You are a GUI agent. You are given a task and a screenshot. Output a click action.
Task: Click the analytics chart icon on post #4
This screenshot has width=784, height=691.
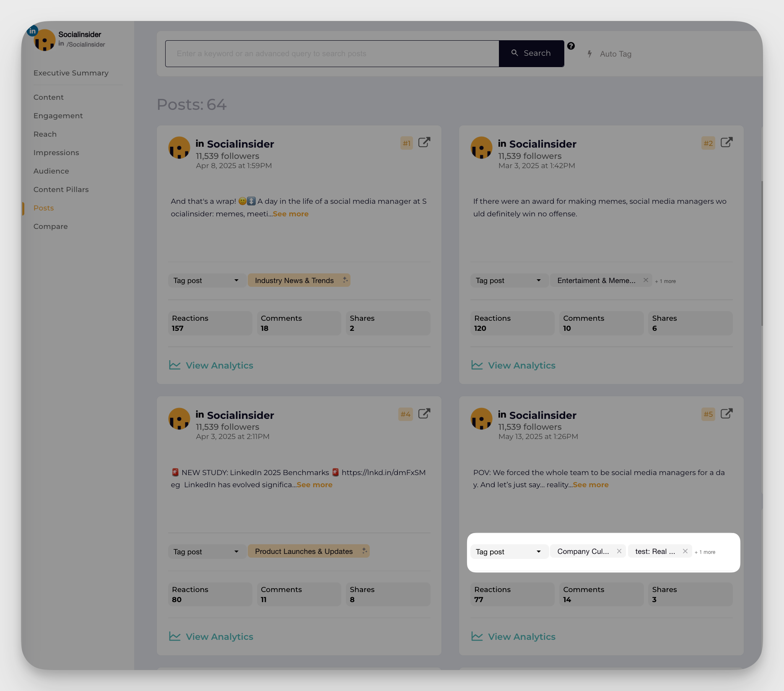click(175, 636)
